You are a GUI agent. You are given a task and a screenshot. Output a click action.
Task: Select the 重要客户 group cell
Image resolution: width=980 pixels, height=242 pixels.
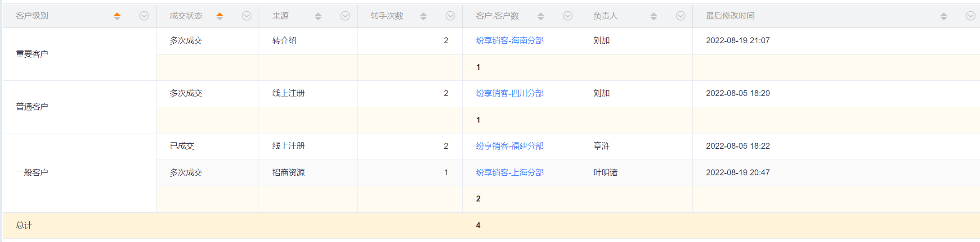click(x=79, y=54)
